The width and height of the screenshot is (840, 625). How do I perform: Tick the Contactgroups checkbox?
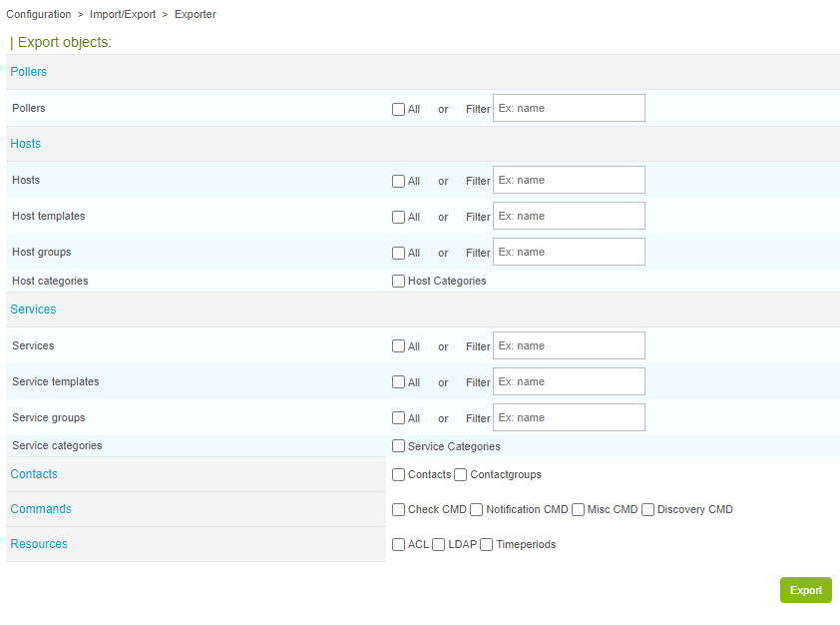[x=461, y=475]
